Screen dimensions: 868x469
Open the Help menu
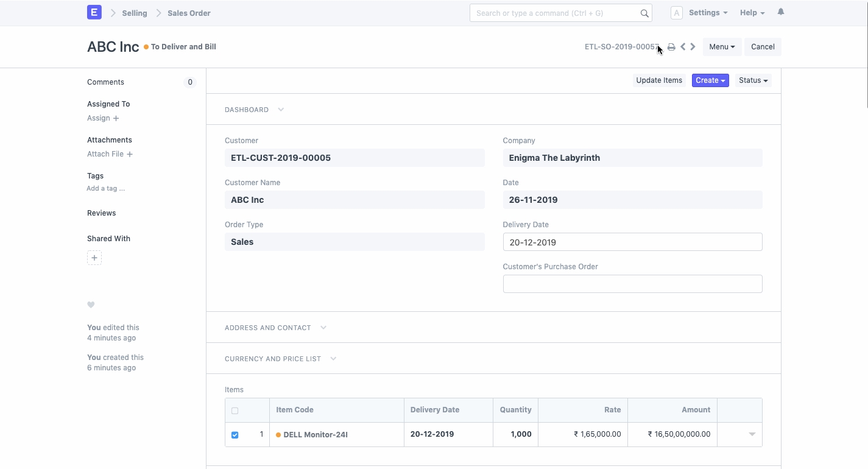752,13
